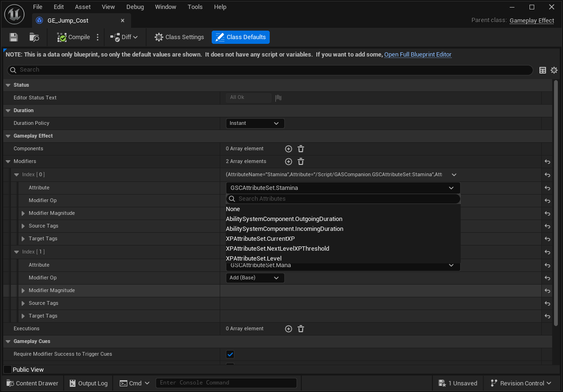This screenshot has width=563, height=392.
Task: Open property matrix table view icon
Action: click(x=543, y=70)
